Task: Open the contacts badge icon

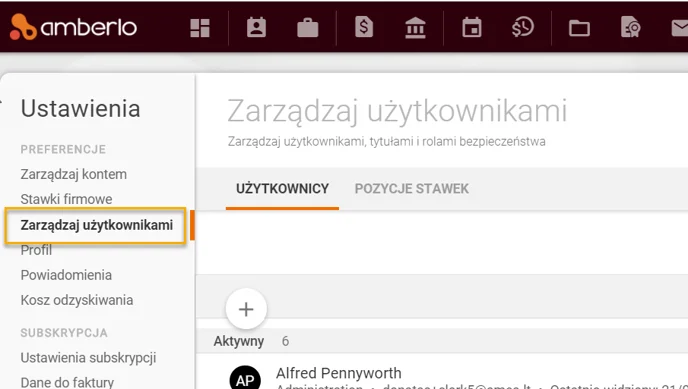Action: tap(256, 27)
